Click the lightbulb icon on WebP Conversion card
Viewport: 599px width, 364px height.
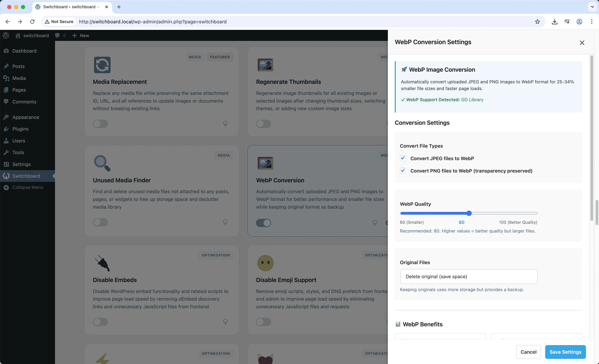(x=375, y=223)
